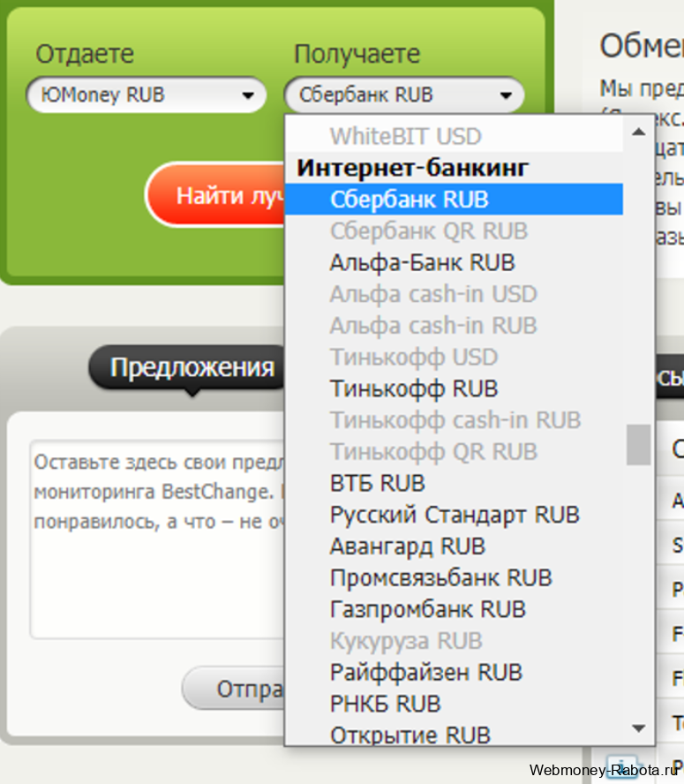Choose Газпромбанк RUB from list
The image size is (684, 784).
[454, 609]
